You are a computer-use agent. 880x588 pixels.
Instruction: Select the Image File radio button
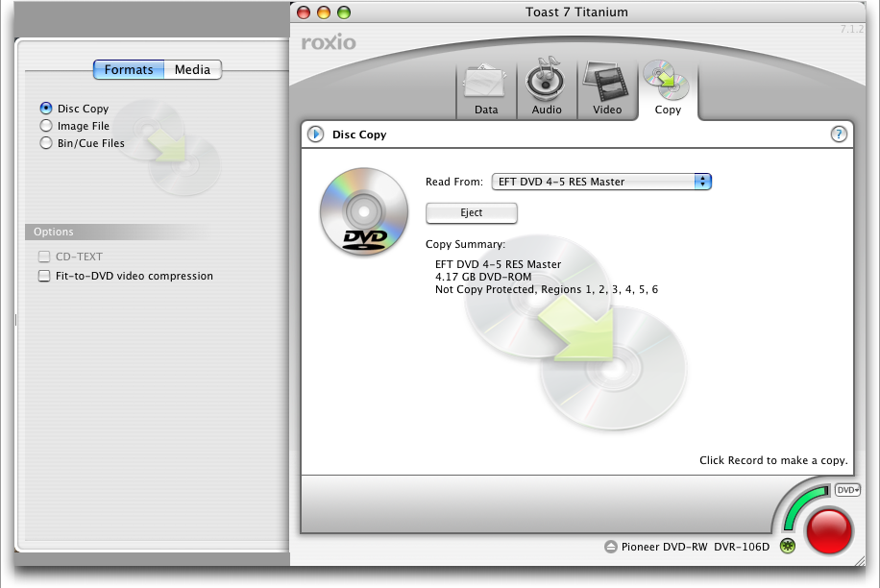pyautogui.click(x=46, y=126)
